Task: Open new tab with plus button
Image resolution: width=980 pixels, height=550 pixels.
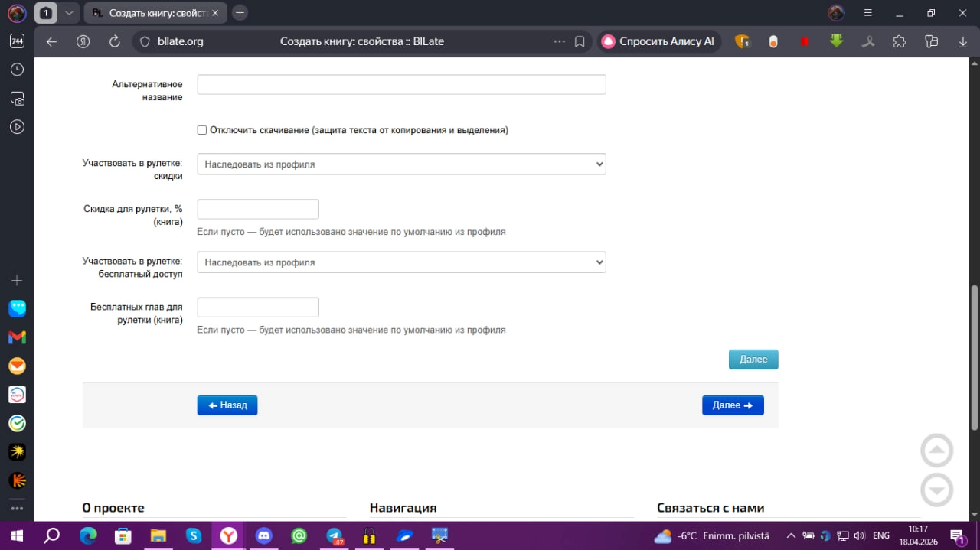Action: click(x=240, y=13)
